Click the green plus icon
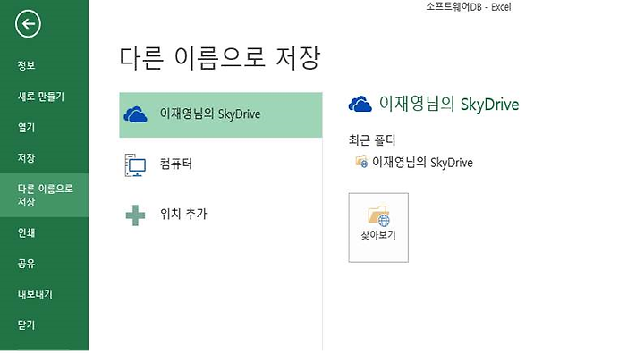The image size is (644, 354). 135,215
